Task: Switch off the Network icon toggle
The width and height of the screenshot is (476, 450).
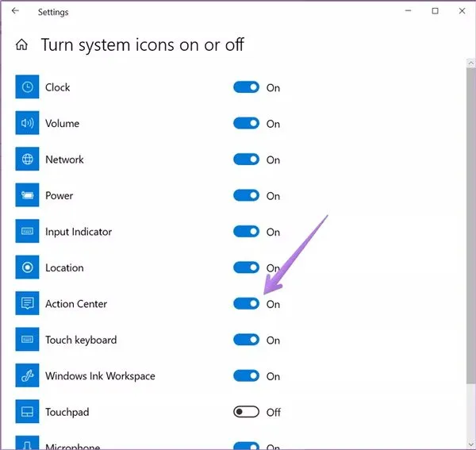Action: pos(247,160)
